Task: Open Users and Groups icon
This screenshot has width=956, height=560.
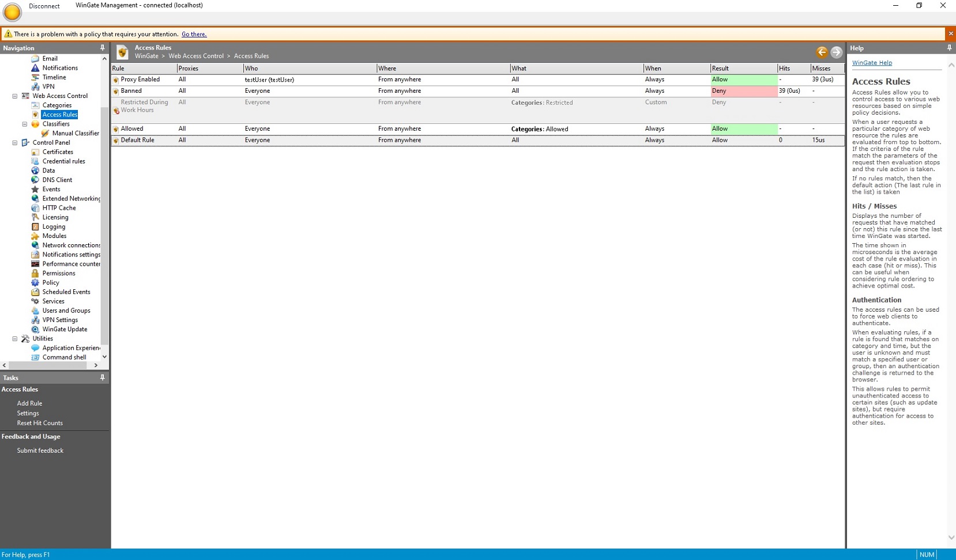Action: tap(35, 311)
